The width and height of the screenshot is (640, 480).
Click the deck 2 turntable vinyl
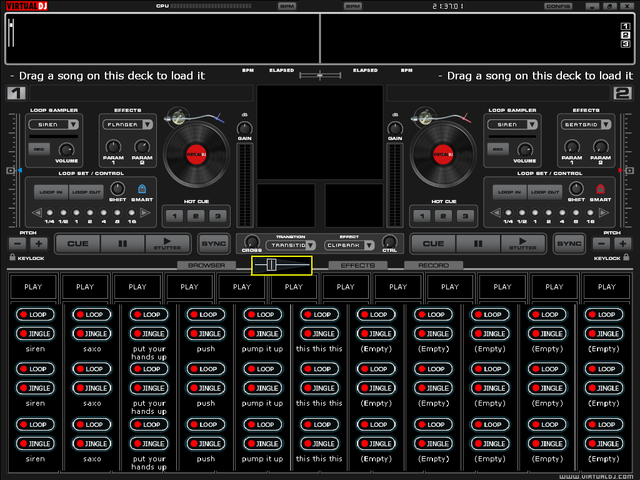click(443, 155)
